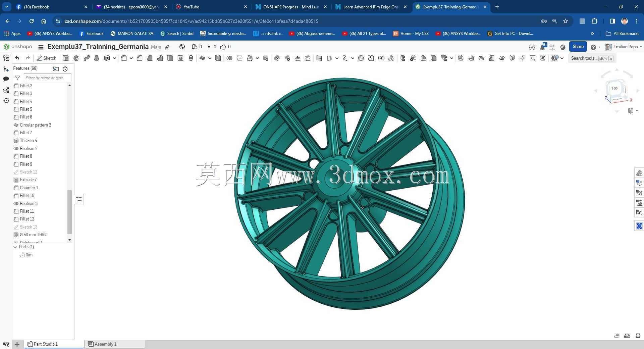Select the Shell tool icon
Viewport: 644px width, 349px height.
170,58
